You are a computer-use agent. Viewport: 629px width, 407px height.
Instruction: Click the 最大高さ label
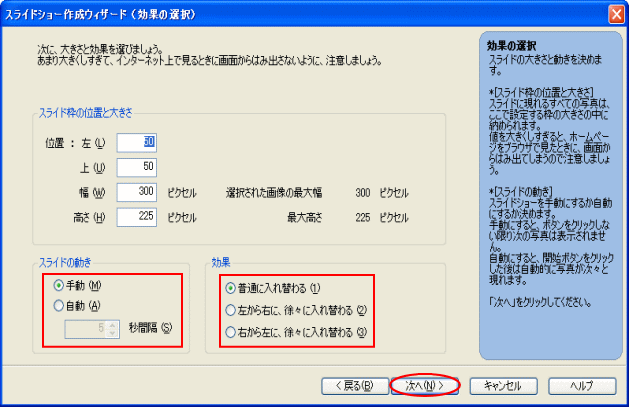click(x=304, y=218)
